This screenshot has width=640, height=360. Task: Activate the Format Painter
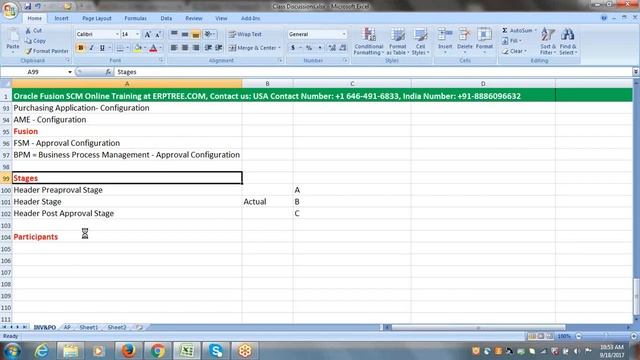point(47,51)
